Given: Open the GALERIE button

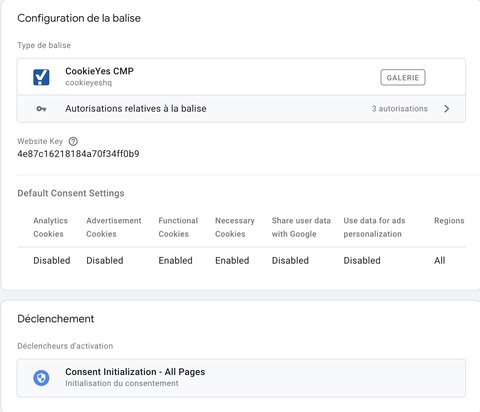Looking at the screenshot, I should point(403,77).
